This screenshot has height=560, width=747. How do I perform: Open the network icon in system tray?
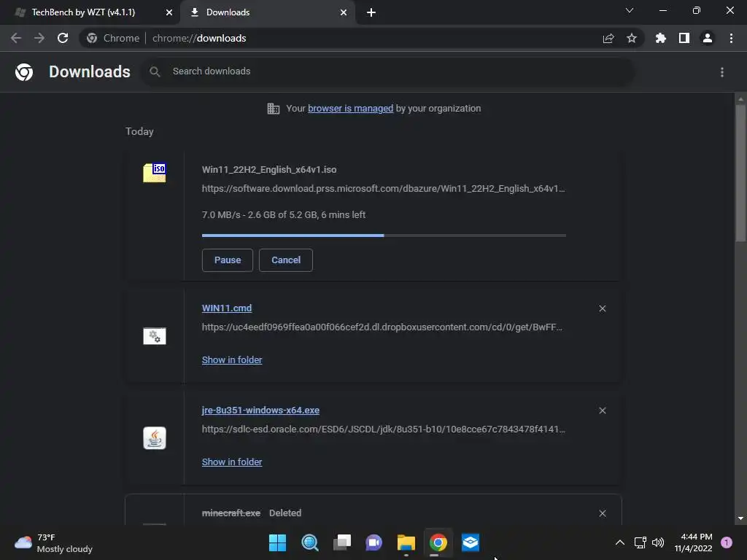coord(640,542)
